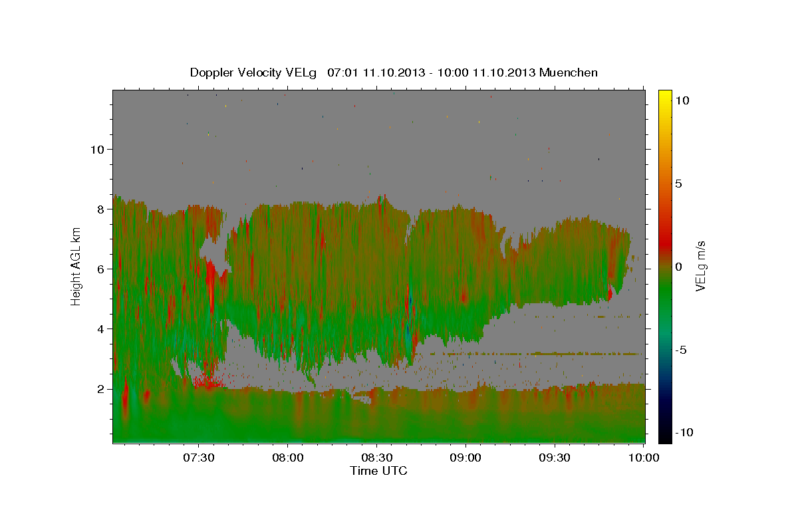Click the height tick label '6'

(x=102, y=269)
